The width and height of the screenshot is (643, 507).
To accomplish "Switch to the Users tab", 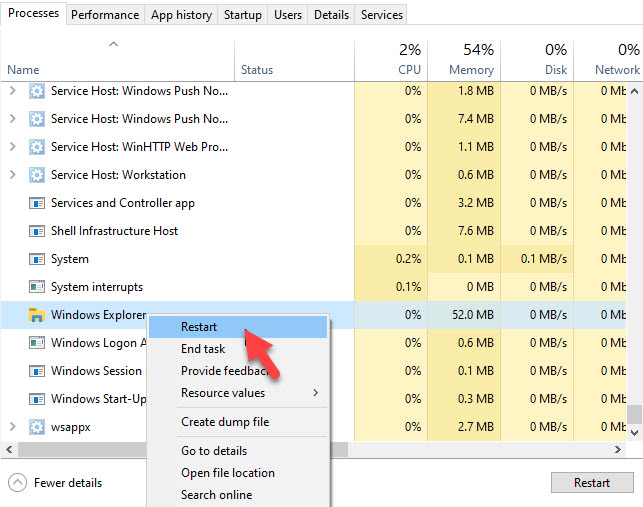I will (x=288, y=15).
